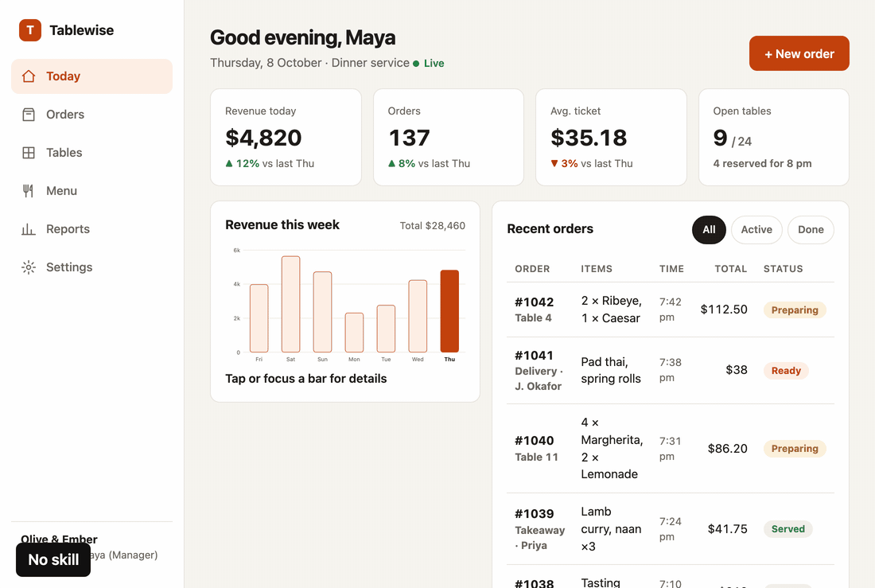Click the "4 reserved for 8 pm" text

(x=762, y=164)
